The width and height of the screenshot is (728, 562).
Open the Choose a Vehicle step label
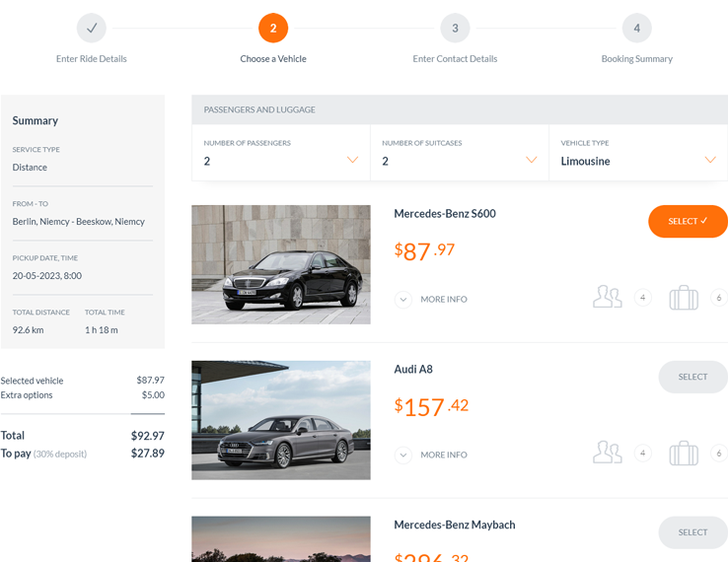pos(273,59)
